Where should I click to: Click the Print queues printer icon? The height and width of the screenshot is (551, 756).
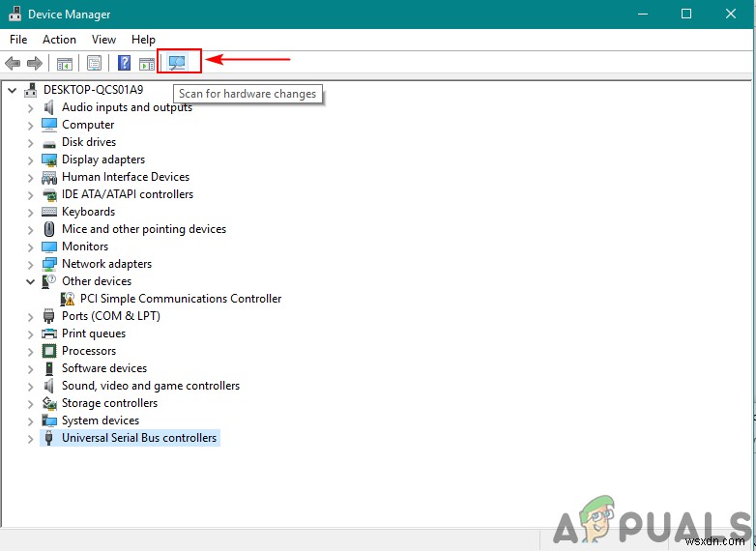49,333
